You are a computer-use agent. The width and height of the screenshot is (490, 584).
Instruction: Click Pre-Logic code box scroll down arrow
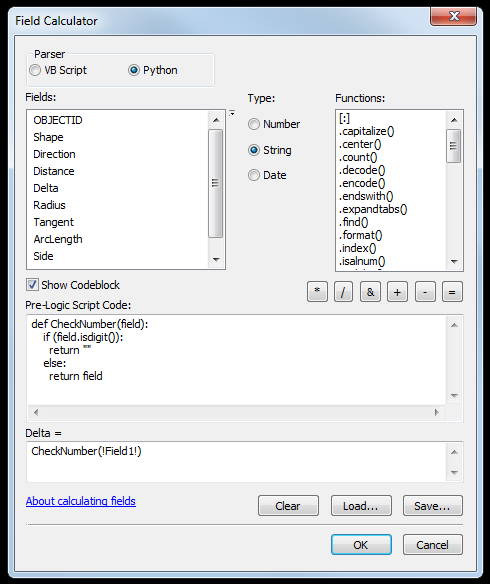coord(454,396)
